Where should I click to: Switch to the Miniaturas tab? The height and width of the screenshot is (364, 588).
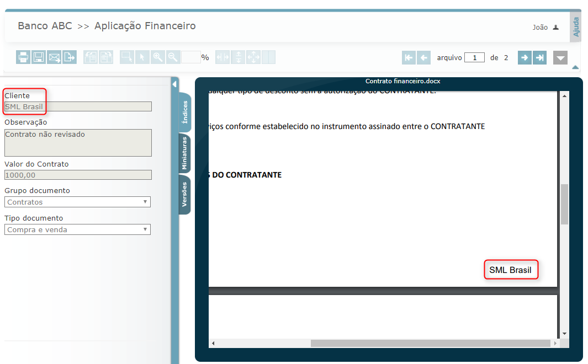click(185, 154)
